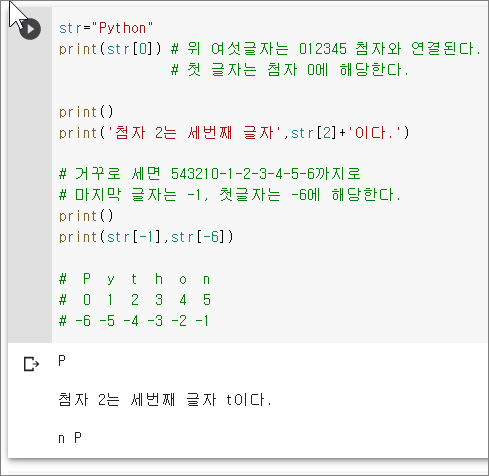Click output line '첨자 2는 세번째 글자 t이다.'

165,400
